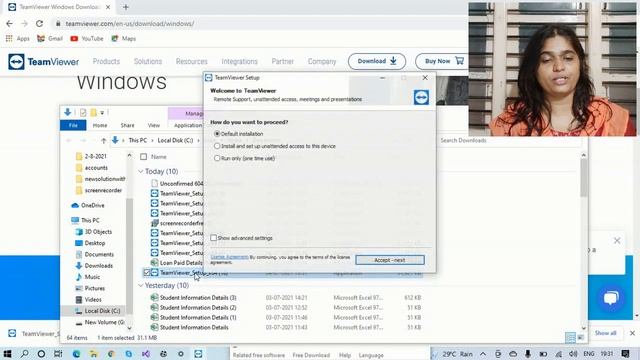
Task: Open the Integrations menu
Action: pos(239,61)
